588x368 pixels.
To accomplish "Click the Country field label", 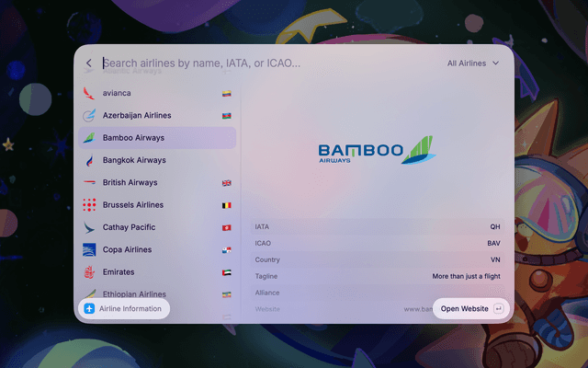I will click(x=267, y=259).
